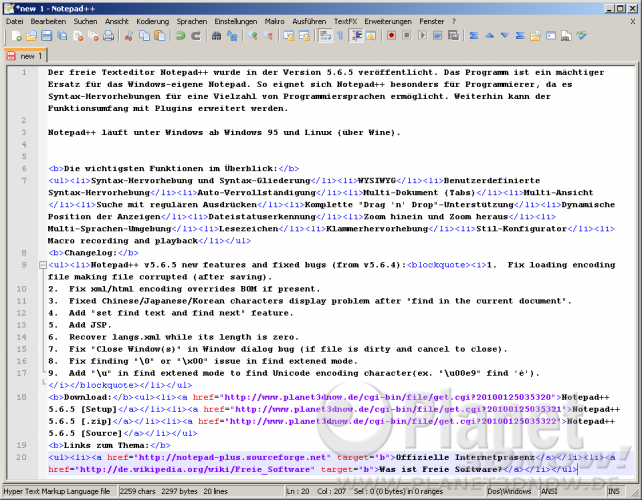The height and width of the screenshot is (500, 642).
Task: Close document with the menu bar X
Action: point(633,21)
